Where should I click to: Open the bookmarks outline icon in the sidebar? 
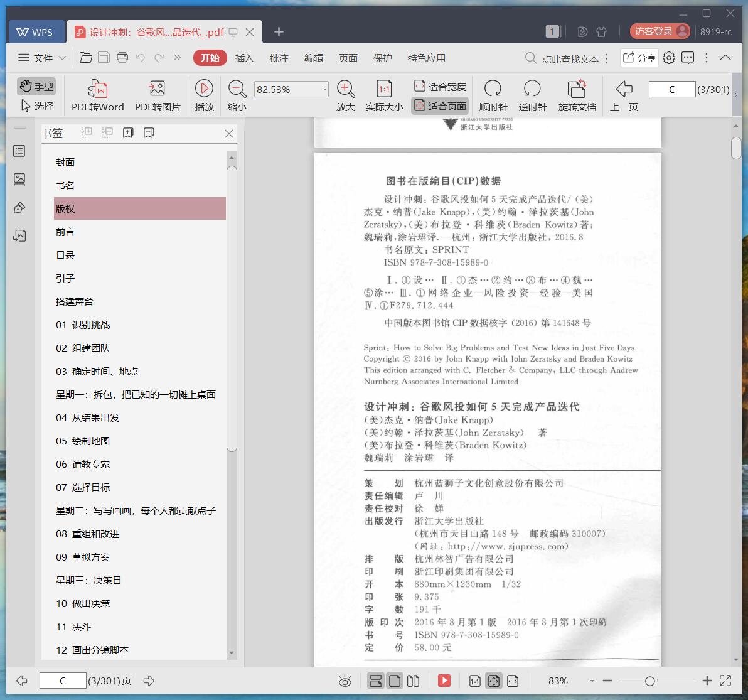pyautogui.click(x=19, y=151)
